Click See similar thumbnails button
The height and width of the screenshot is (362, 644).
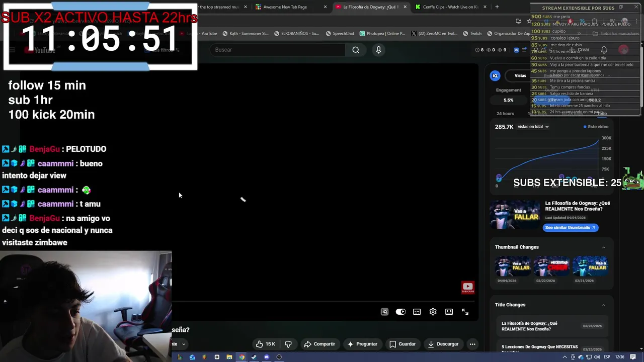tap(571, 227)
